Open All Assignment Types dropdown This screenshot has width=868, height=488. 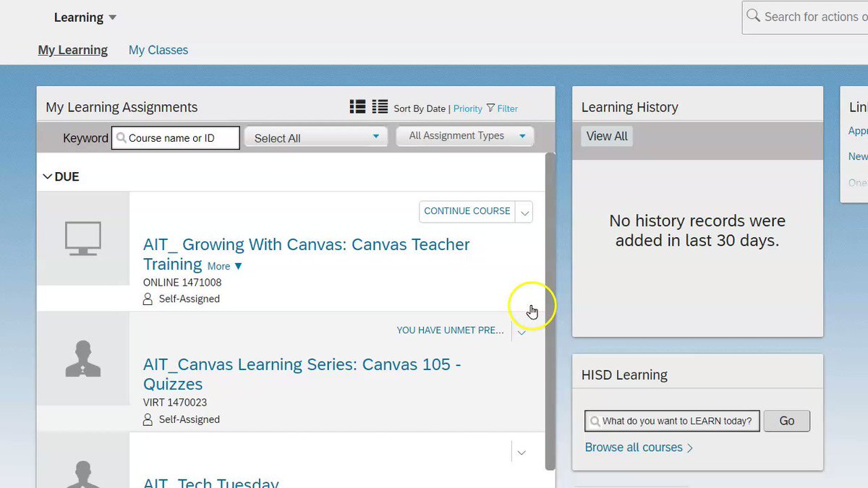[465, 136]
